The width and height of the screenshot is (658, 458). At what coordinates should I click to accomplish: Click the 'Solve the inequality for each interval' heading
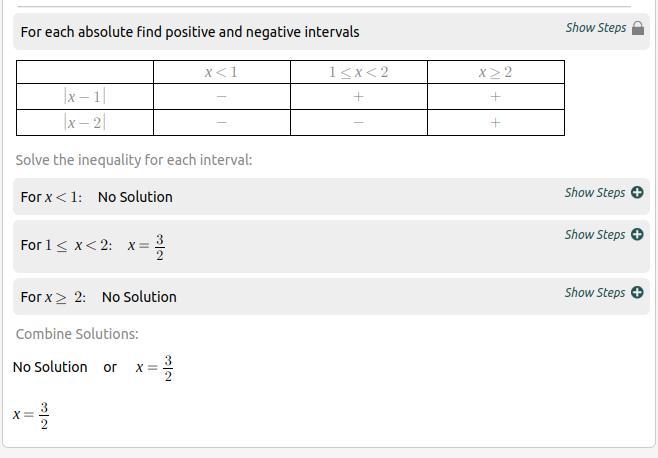coord(134,160)
